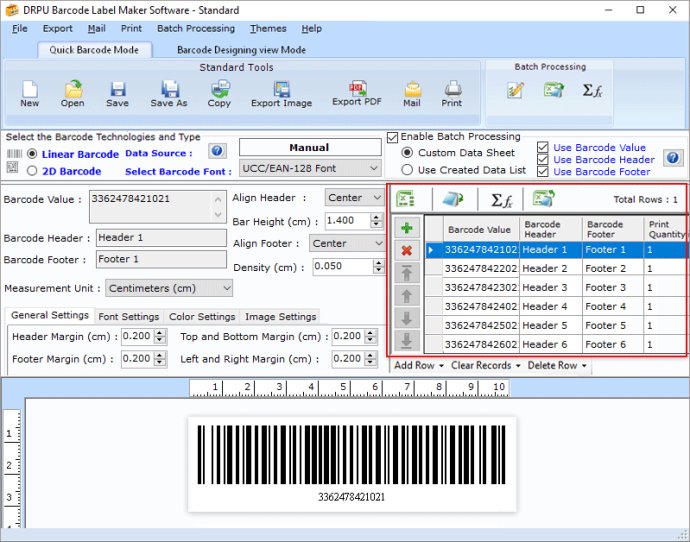
Task: Open the Themes menu
Action: point(268,29)
